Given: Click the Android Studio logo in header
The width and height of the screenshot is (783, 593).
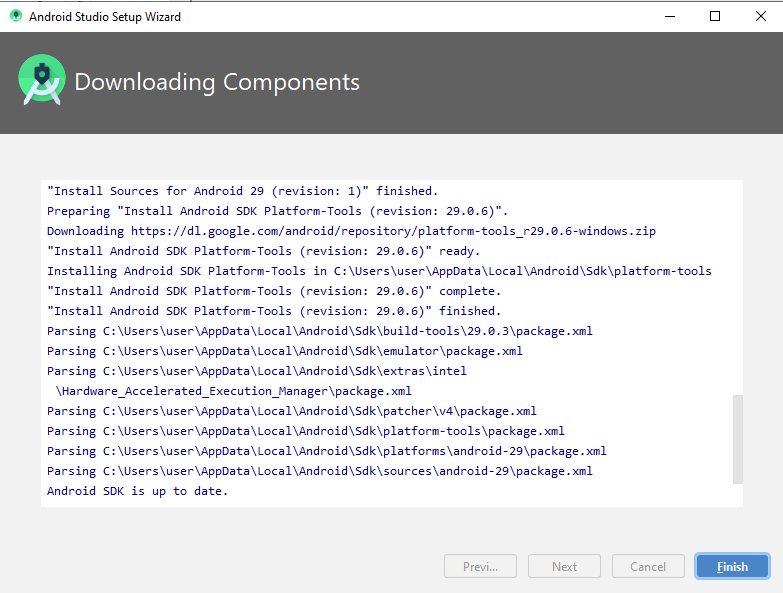Looking at the screenshot, I should pos(42,80).
